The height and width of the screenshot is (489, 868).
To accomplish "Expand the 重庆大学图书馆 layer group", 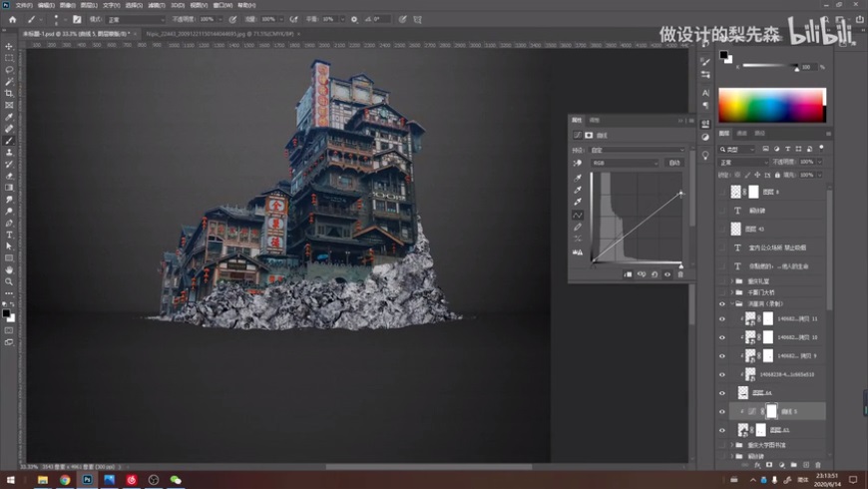I will (732, 445).
